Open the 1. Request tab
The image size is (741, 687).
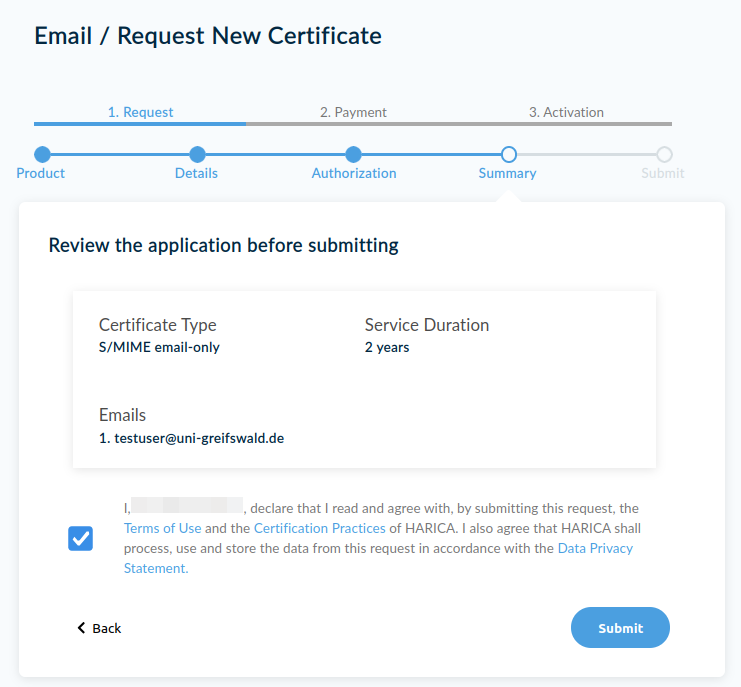click(x=140, y=113)
